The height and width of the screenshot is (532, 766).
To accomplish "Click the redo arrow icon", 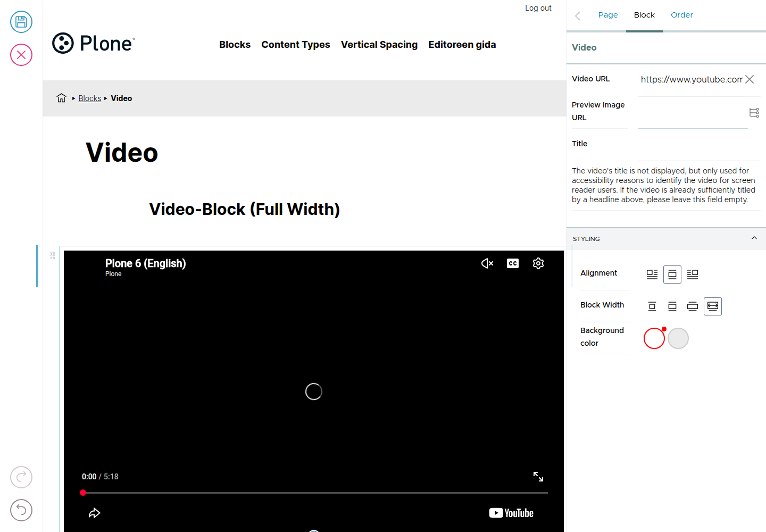I will (x=21, y=477).
